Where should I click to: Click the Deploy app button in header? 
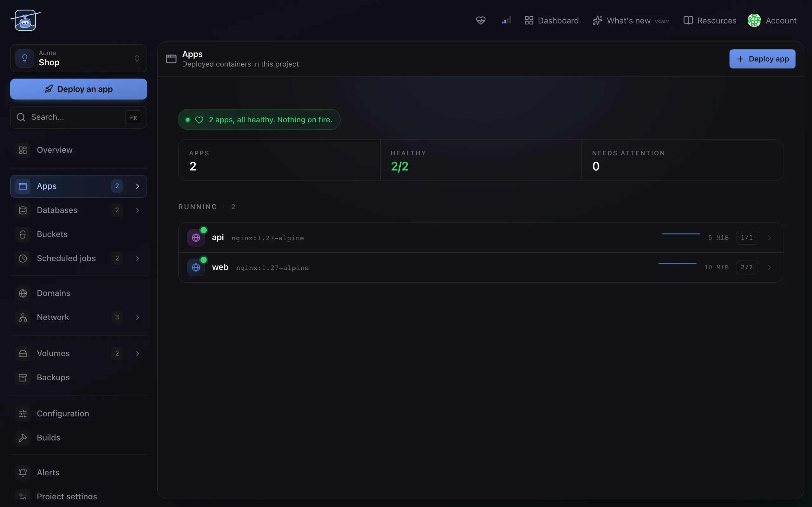(x=762, y=59)
